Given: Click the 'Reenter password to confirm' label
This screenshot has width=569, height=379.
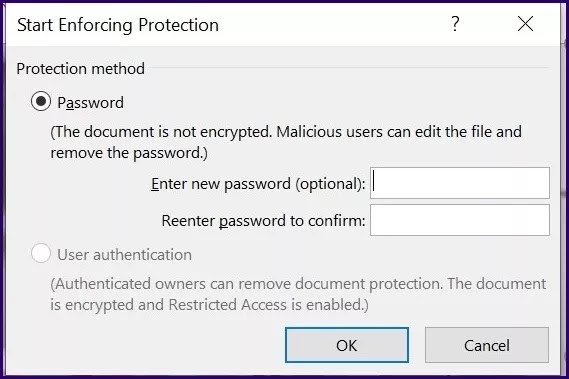Looking at the screenshot, I should (x=263, y=221).
